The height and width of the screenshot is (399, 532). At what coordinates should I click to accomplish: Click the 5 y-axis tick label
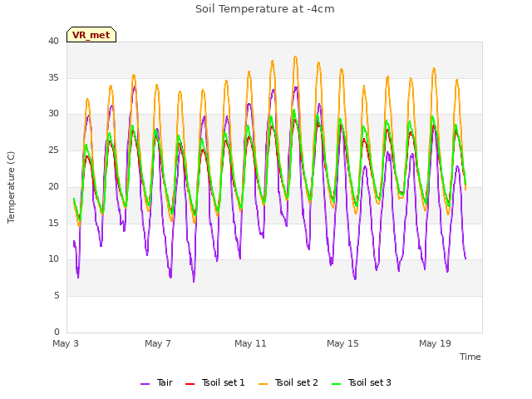57,296
